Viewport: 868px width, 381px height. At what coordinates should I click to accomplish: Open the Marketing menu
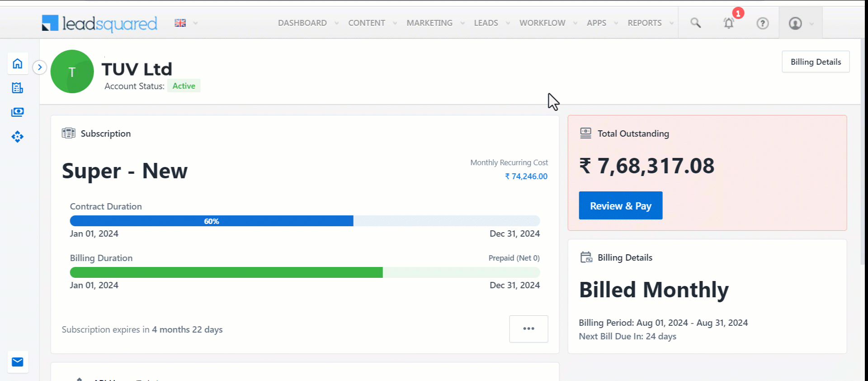coord(429,23)
